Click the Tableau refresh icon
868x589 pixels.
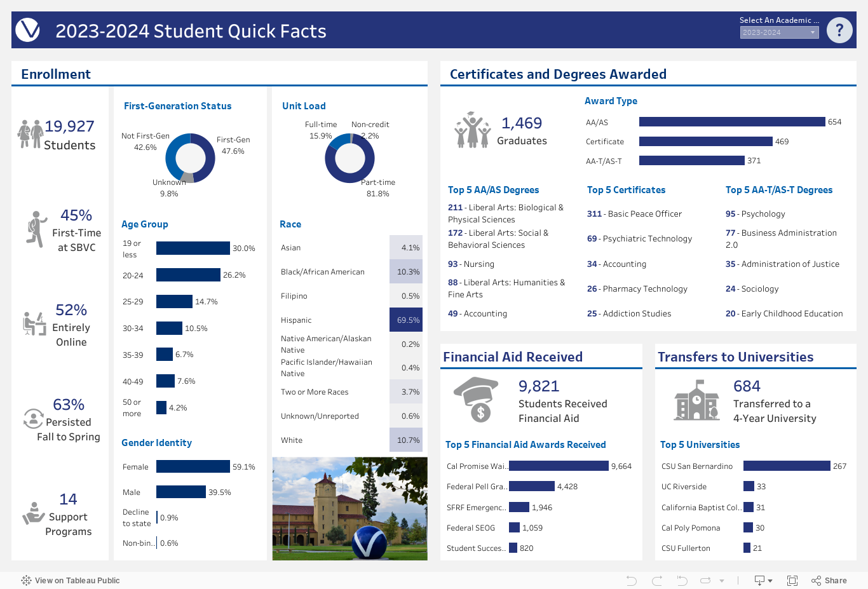(705, 580)
